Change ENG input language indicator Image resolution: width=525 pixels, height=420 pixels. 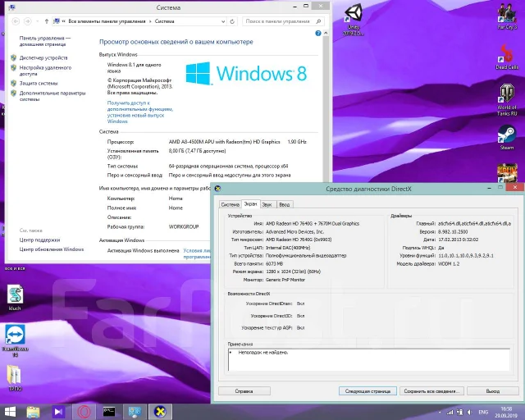483,413
